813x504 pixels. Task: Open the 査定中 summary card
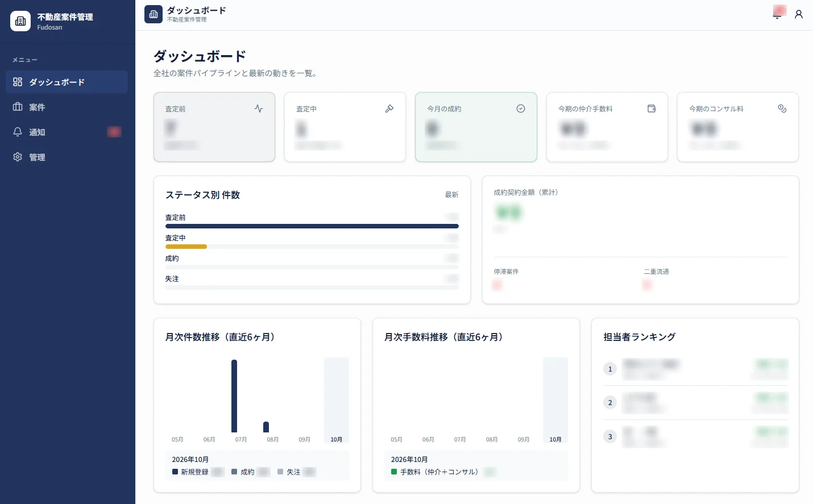click(345, 127)
